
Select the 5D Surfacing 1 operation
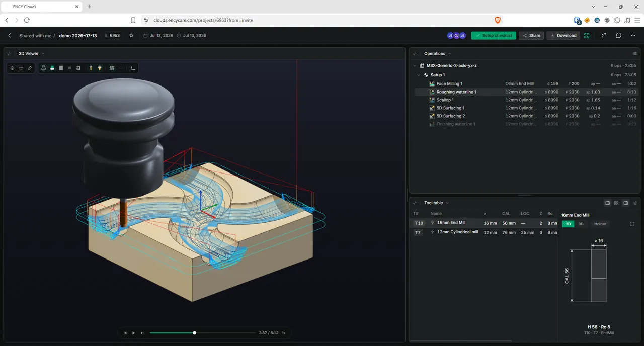point(526,108)
